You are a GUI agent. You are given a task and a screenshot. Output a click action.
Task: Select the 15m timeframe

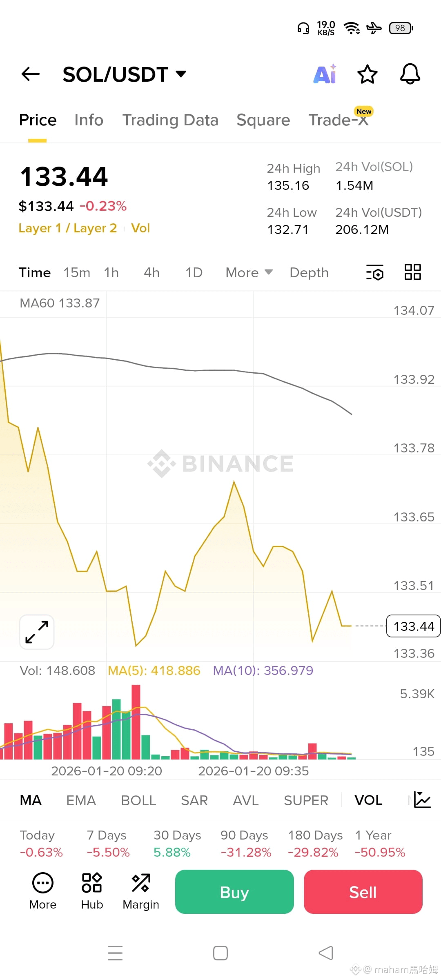coord(77,272)
